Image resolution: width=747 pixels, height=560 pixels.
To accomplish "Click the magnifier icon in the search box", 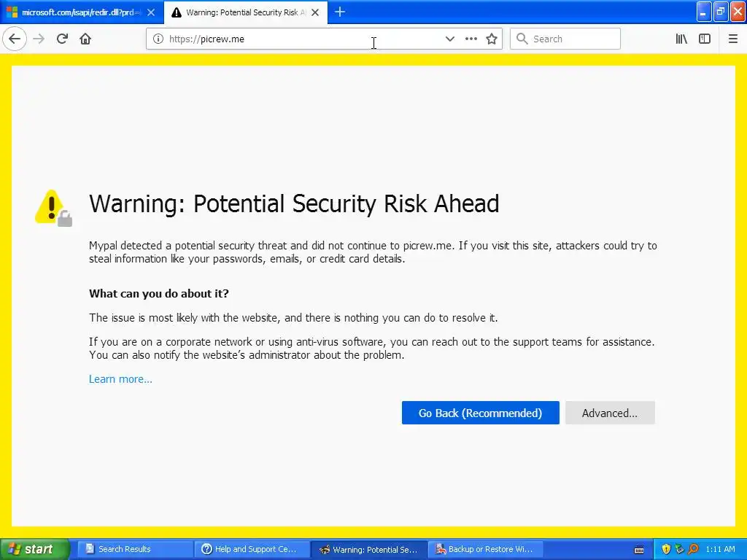I will coord(522,39).
